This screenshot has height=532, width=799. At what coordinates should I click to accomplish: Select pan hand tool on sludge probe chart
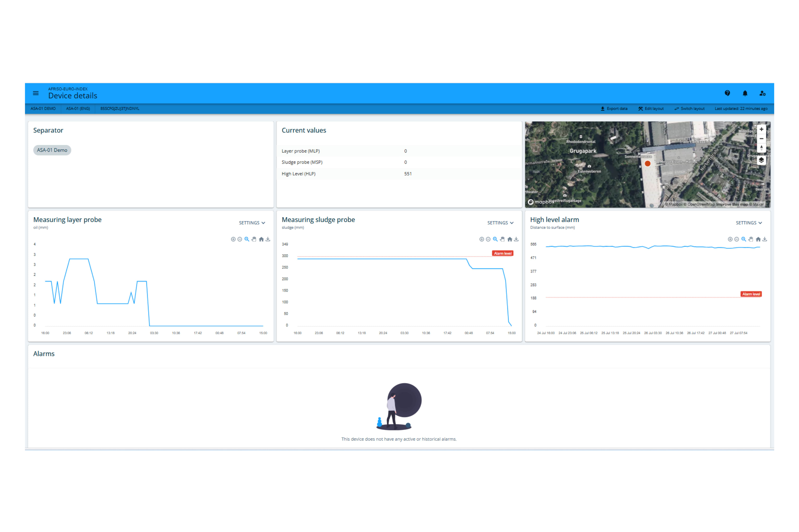pyautogui.click(x=502, y=239)
